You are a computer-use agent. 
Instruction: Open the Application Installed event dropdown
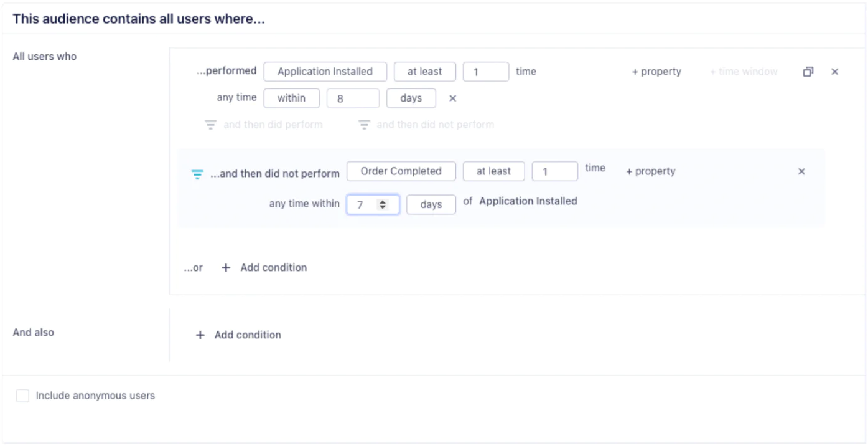(x=325, y=72)
